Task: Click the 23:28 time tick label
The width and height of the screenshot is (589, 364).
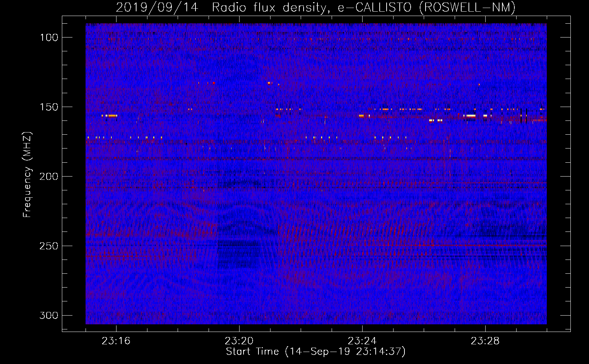Action: coord(485,341)
